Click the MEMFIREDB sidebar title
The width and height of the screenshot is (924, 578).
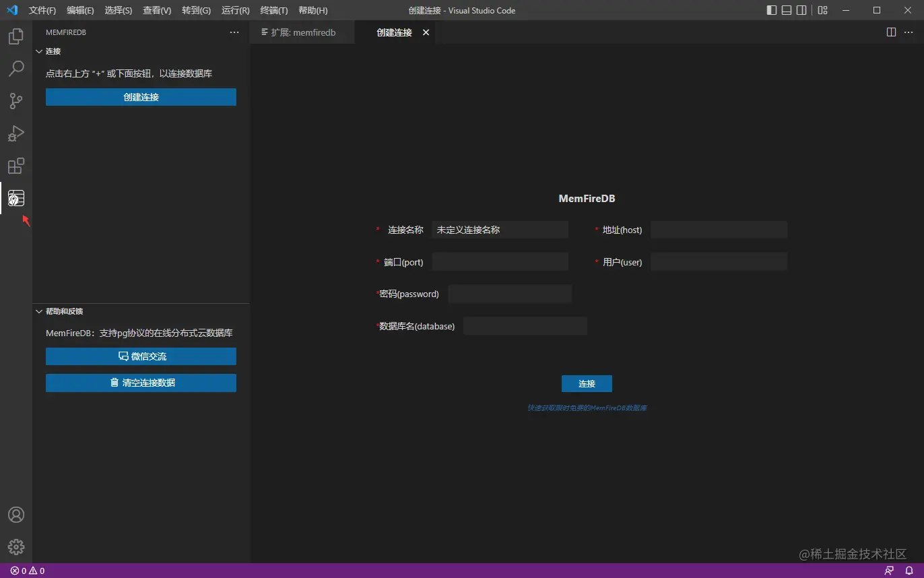tap(66, 32)
